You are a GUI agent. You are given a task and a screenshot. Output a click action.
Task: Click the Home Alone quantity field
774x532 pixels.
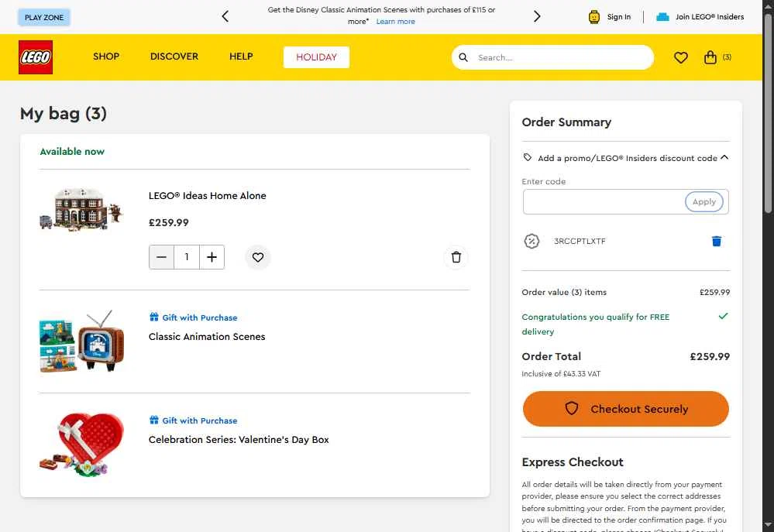tap(187, 257)
